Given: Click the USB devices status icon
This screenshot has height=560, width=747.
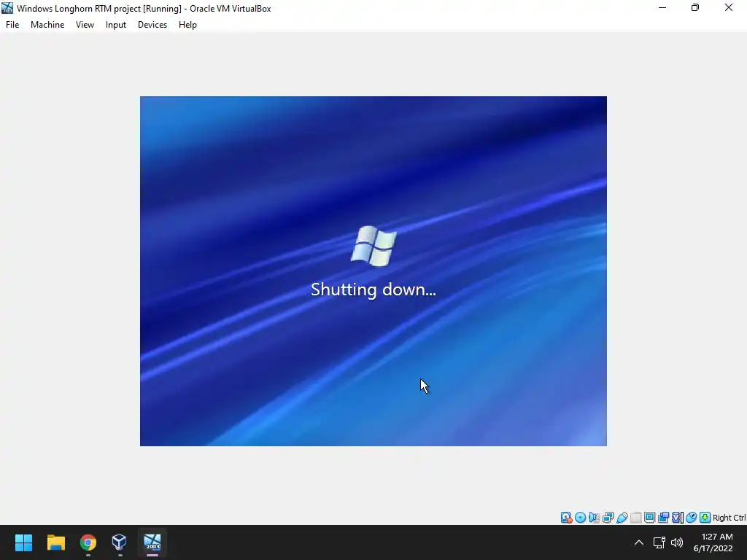Looking at the screenshot, I should tap(622, 517).
